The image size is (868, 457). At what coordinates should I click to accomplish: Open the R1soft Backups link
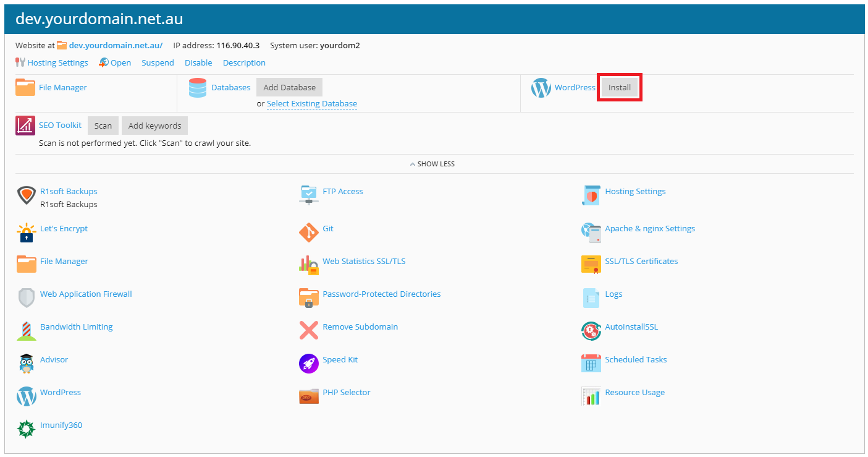pos(69,191)
